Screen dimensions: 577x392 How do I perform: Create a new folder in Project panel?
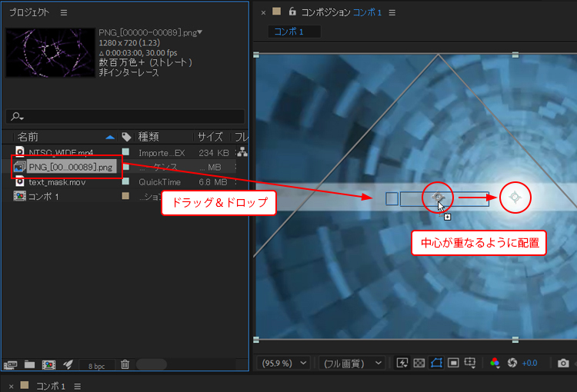(x=29, y=364)
